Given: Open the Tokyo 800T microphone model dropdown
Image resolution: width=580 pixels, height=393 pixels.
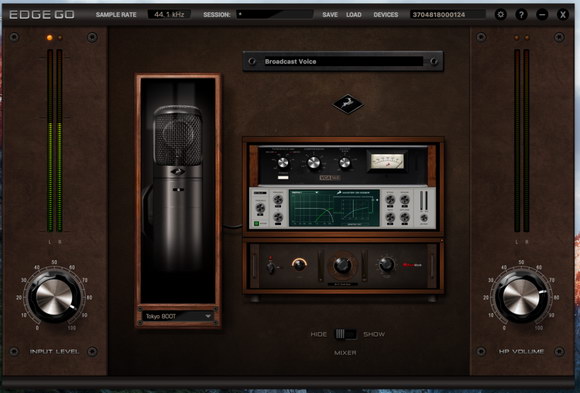Looking at the screenshot, I should pyautogui.click(x=178, y=316).
